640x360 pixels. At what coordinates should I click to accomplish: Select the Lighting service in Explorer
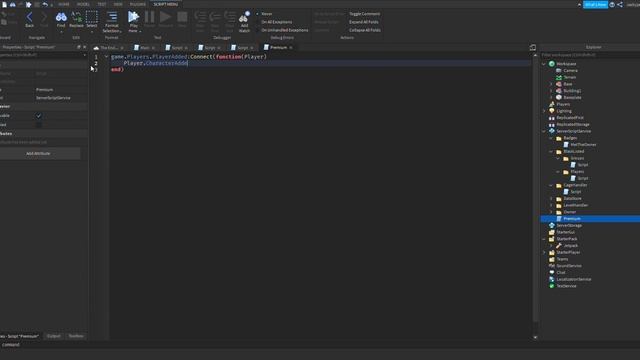564,111
